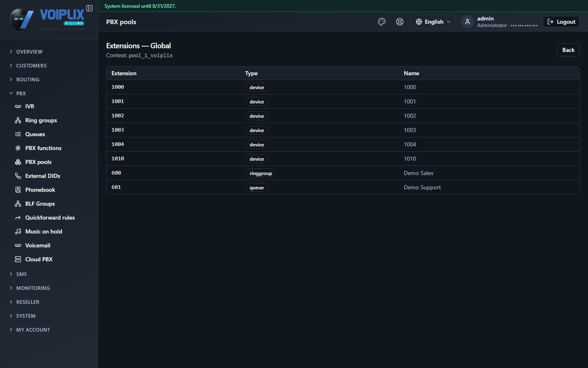Click the admin user avatar icon
The height and width of the screenshot is (368, 588).
(x=468, y=22)
